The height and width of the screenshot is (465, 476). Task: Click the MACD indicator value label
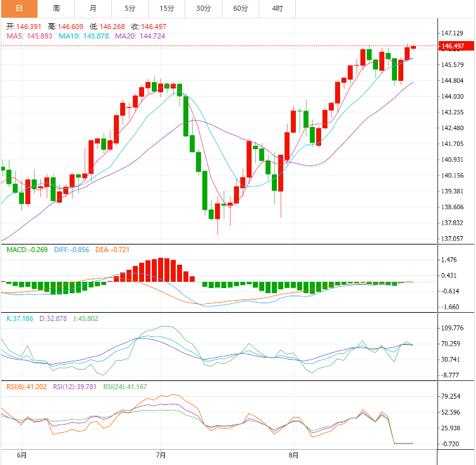click(27, 250)
